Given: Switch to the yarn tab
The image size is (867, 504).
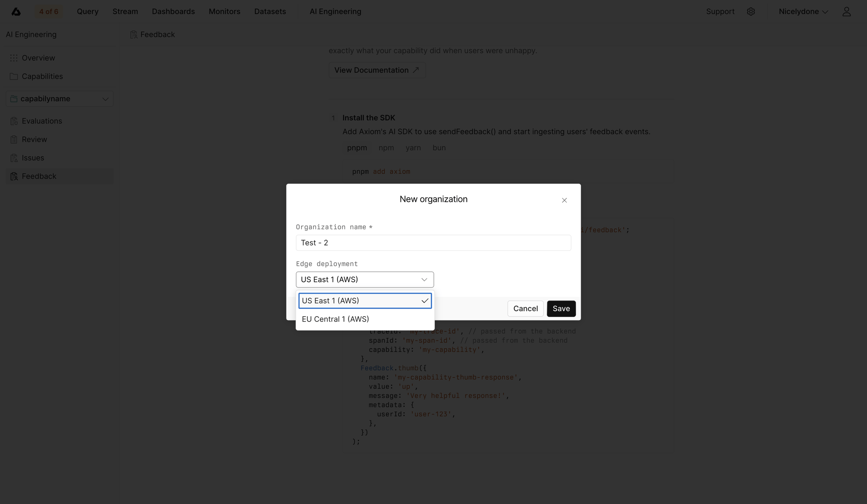Looking at the screenshot, I should point(413,148).
